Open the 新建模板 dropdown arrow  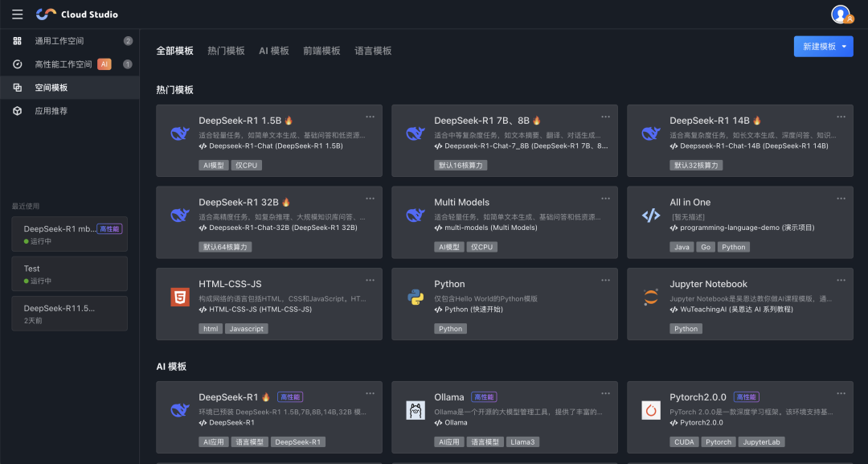[x=844, y=47]
